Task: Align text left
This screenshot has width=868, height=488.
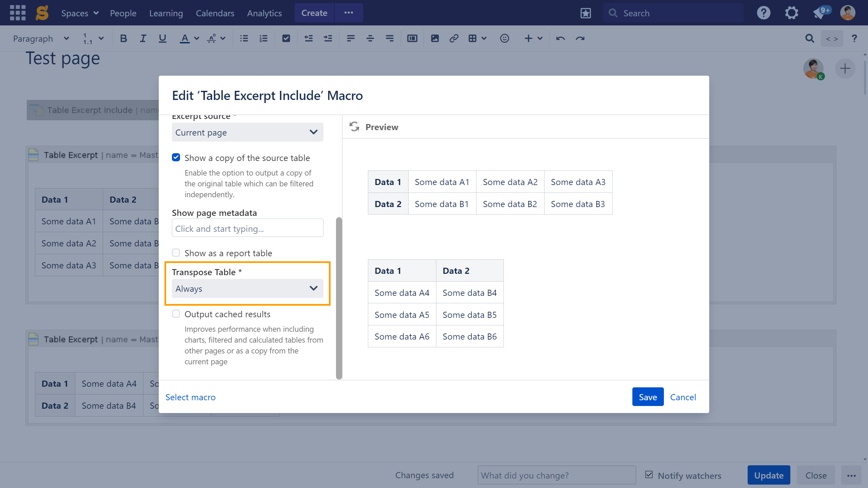Action: (x=351, y=38)
